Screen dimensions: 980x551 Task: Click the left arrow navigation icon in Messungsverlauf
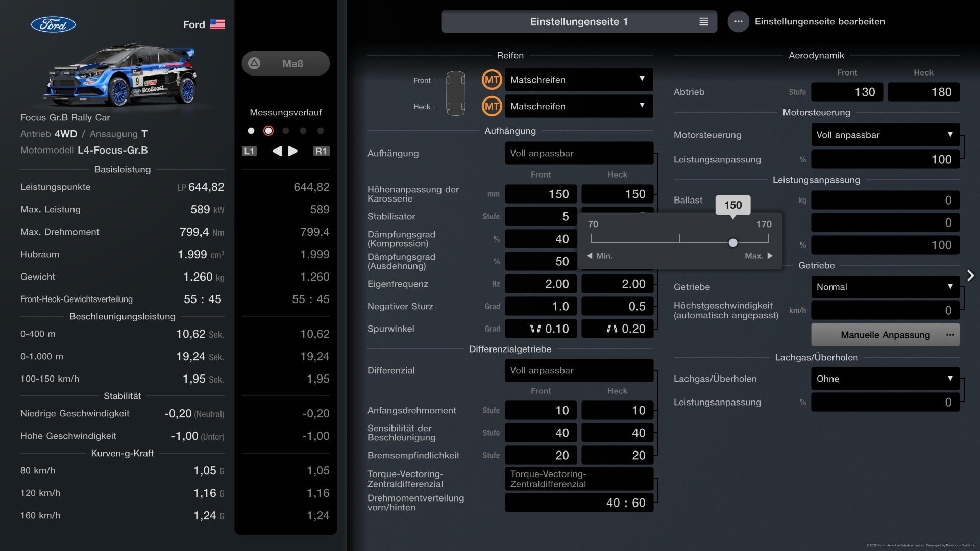coord(276,150)
